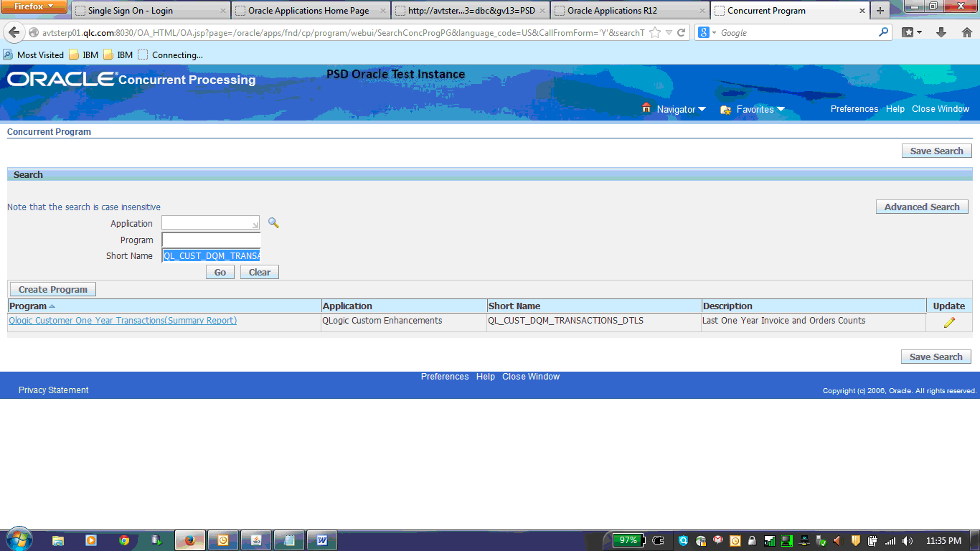
Task: Click the wireless signal bars tray icon
Action: 890,541
